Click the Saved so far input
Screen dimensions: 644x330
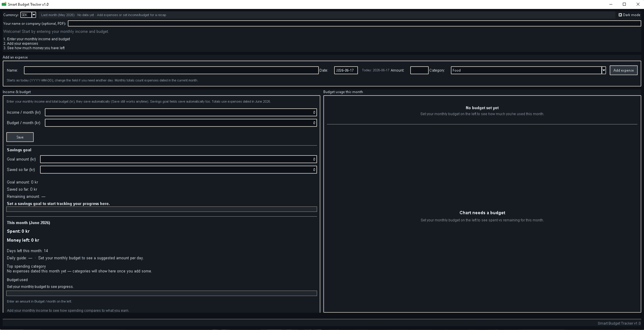tap(178, 170)
